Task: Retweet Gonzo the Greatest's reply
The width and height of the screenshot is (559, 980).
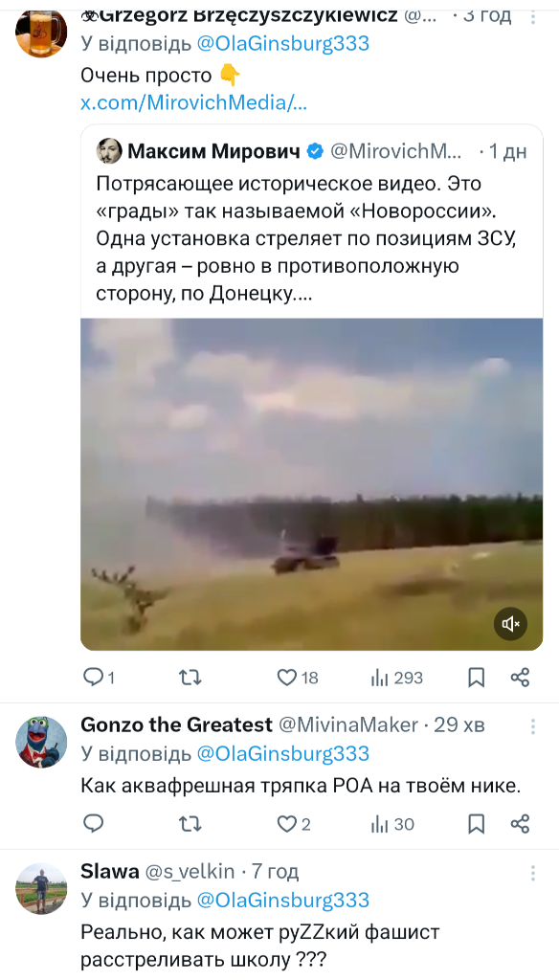Action: [x=190, y=824]
